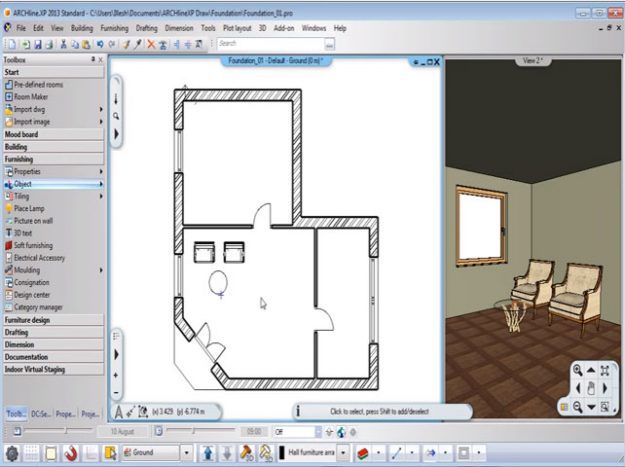This screenshot has height=467, width=625.
Task: Expand the Indoor Virtual Staging section
Action: [x=52, y=368]
